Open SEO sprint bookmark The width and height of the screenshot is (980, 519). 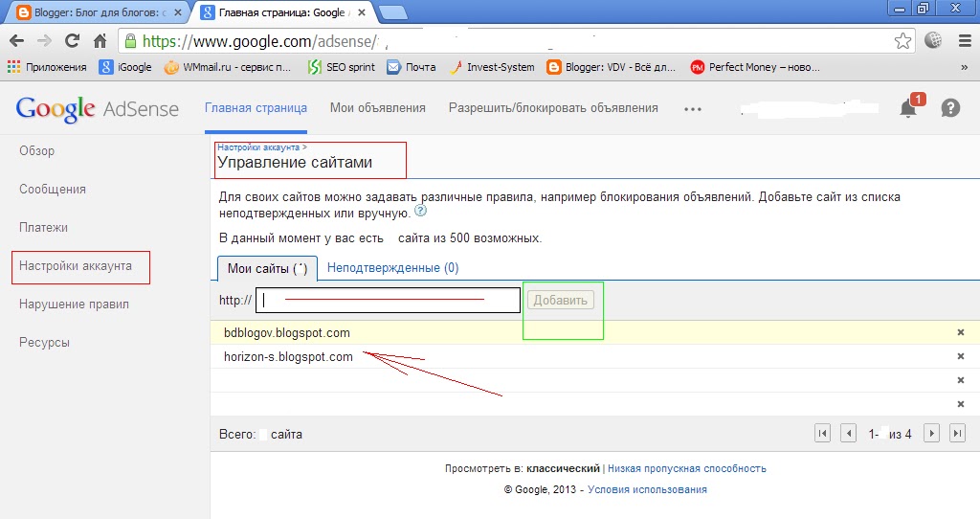click(x=342, y=67)
